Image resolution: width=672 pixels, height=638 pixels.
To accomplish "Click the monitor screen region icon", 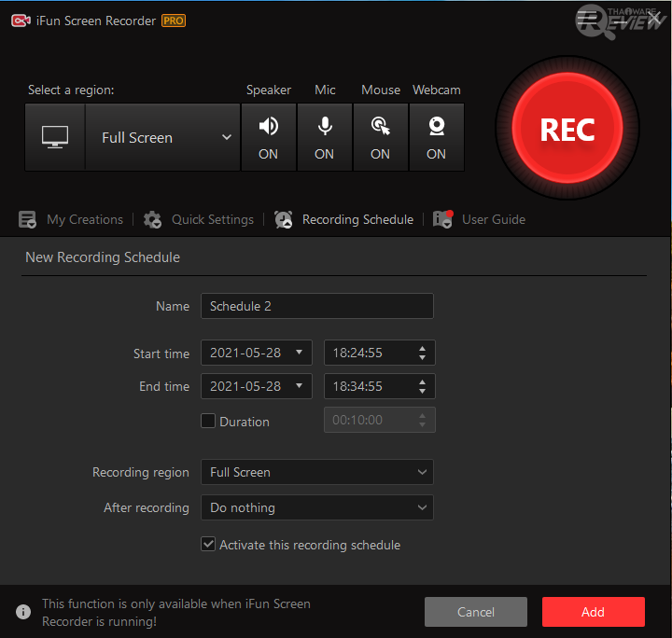I will point(55,137).
